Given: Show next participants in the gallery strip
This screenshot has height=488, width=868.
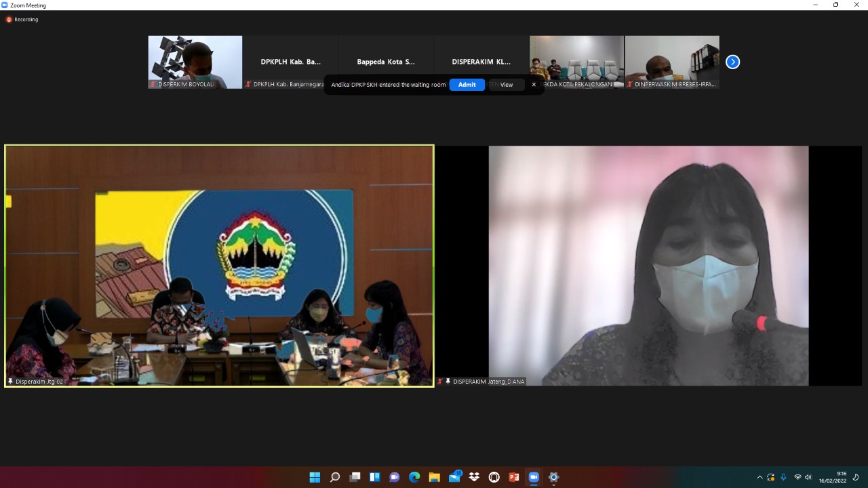Looking at the screenshot, I should pyautogui.click(x=732, y=62).
